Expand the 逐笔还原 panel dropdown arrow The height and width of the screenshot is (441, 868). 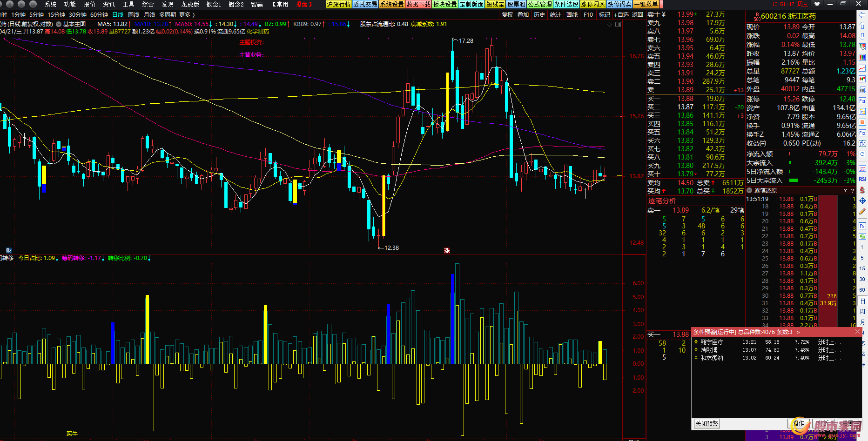click(x=749, y=191)
